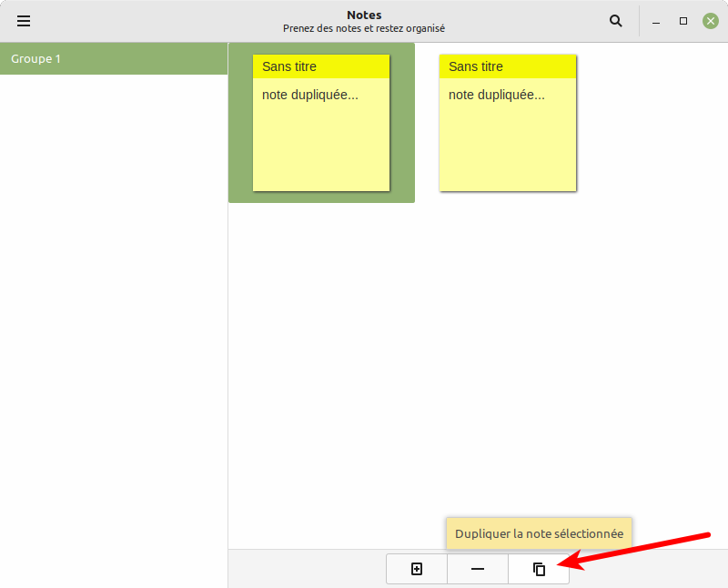Close the Notes window
Viewport: 728px width, 588px height.
pyautogui.click(x=711, y=21)
